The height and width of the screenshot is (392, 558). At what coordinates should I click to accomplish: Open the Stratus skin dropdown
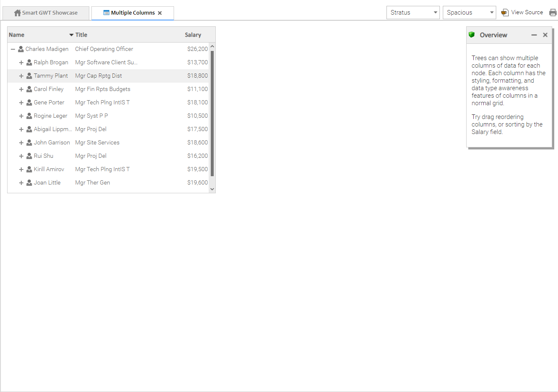coord(413,13)
